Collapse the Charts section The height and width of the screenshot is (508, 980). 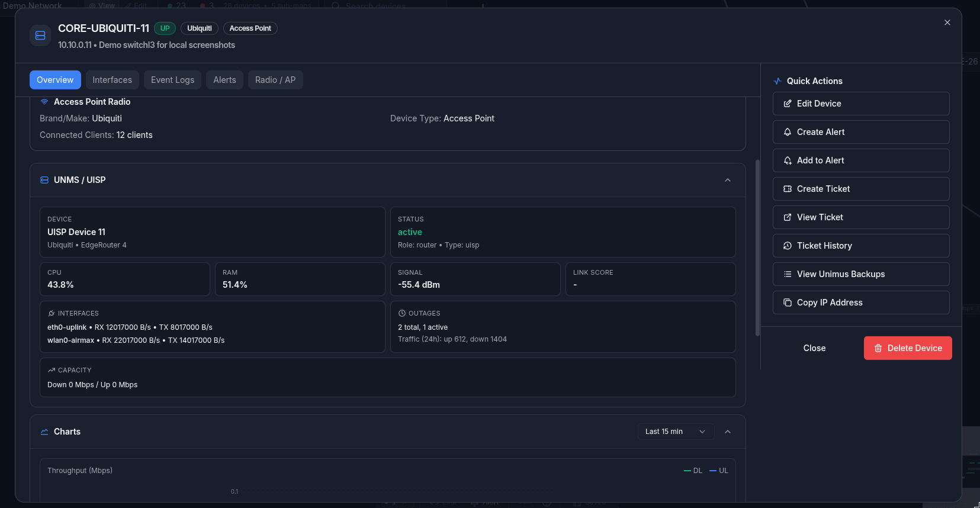click(728, 432)
